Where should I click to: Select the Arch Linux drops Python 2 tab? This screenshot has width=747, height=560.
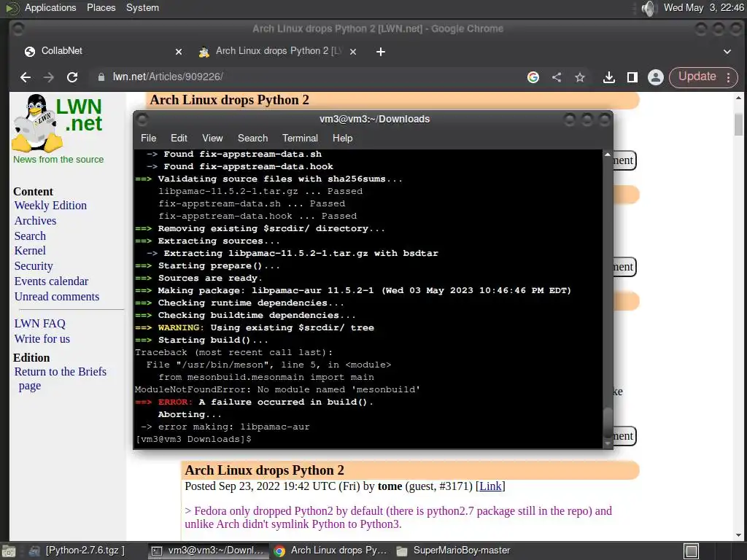tap(278, 51)
